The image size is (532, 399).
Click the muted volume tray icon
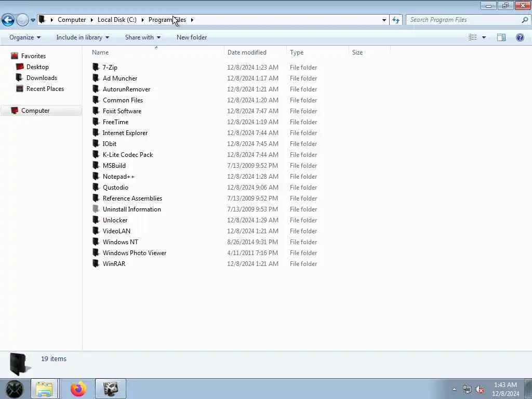(x=480, y=390)
